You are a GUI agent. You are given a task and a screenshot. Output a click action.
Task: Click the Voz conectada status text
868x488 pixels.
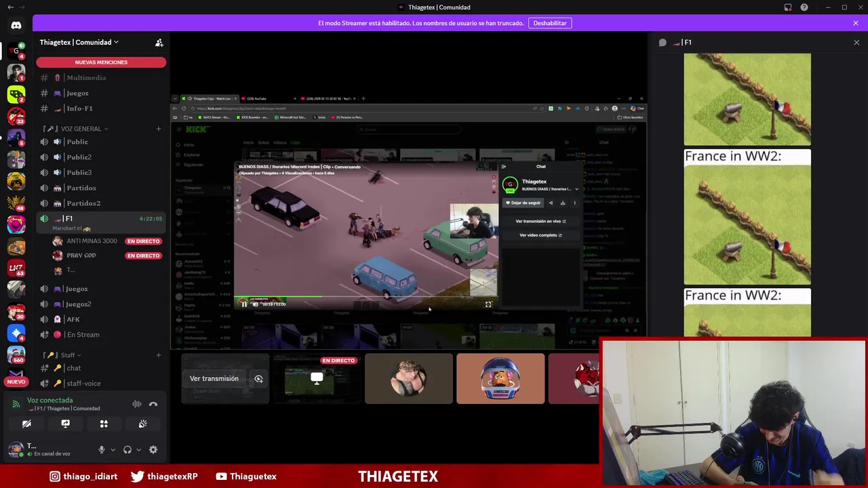point(50,401)
